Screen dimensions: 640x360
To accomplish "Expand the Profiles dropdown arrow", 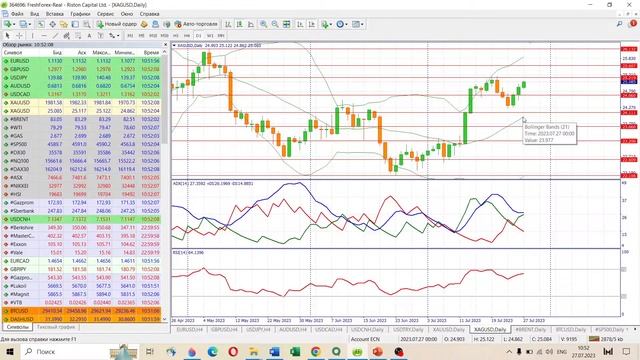I will [x=30, y=24].
